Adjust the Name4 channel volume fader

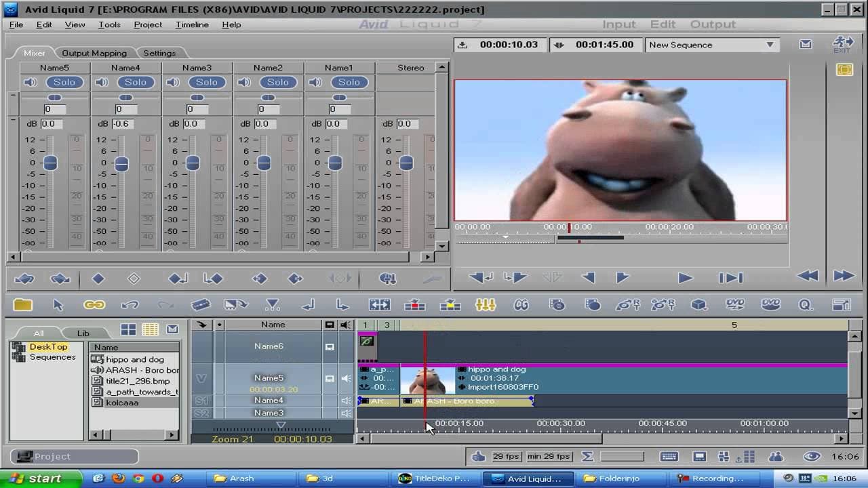(x=121, y=164)
